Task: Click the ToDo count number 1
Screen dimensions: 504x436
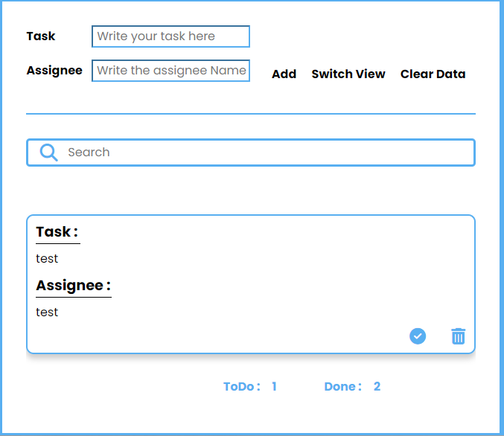Action: [274, 386]
